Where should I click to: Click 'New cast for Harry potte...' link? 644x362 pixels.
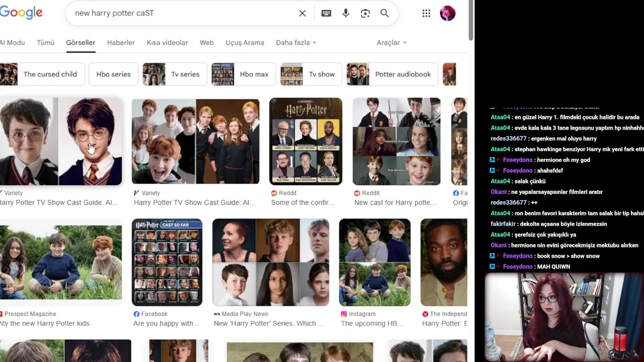(x=395, y=203)
